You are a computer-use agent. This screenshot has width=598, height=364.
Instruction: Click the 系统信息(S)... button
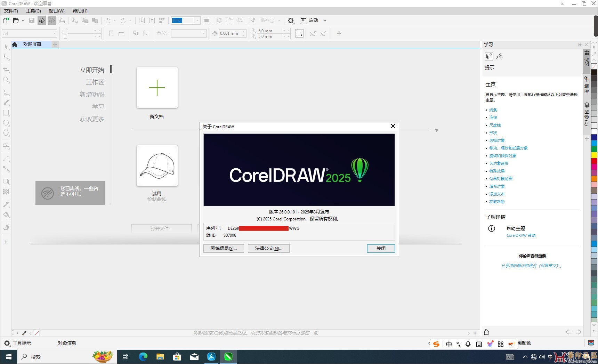point(224,248)
